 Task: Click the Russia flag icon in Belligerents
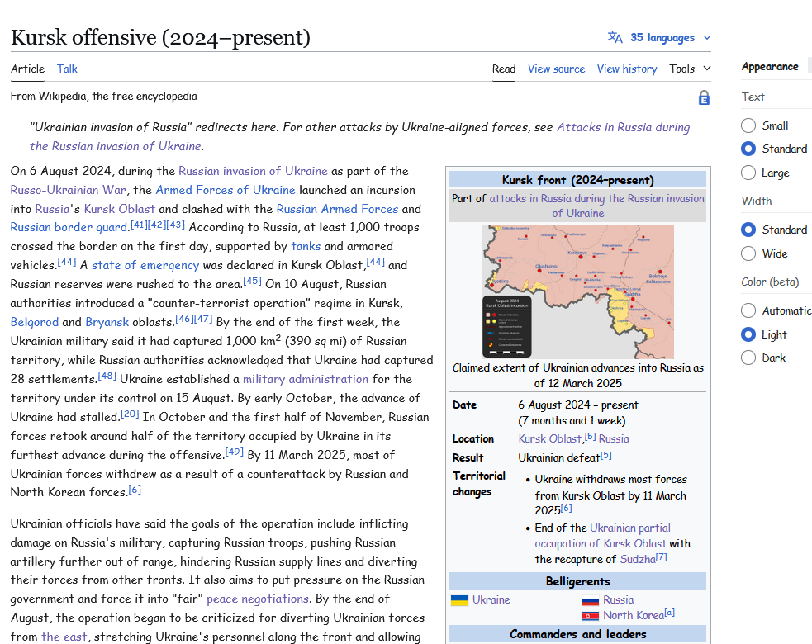click(x=591, y=600)
